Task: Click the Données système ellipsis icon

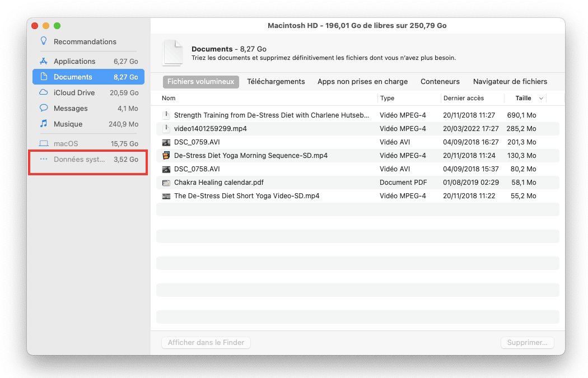Action: click(44, 159)
